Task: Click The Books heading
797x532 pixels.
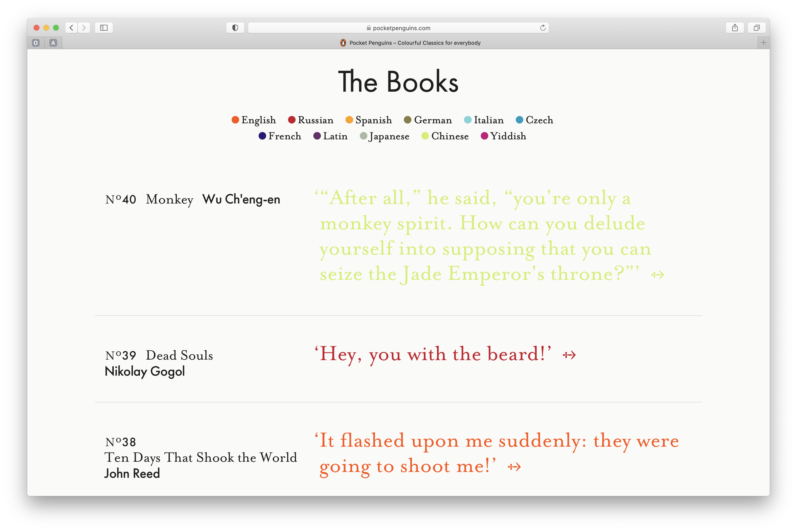Action: pos(398,81)
